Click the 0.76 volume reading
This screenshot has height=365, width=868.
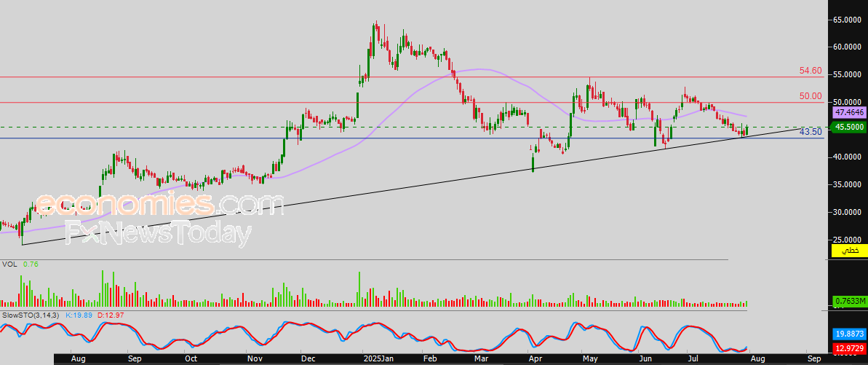tap(29, 264)
